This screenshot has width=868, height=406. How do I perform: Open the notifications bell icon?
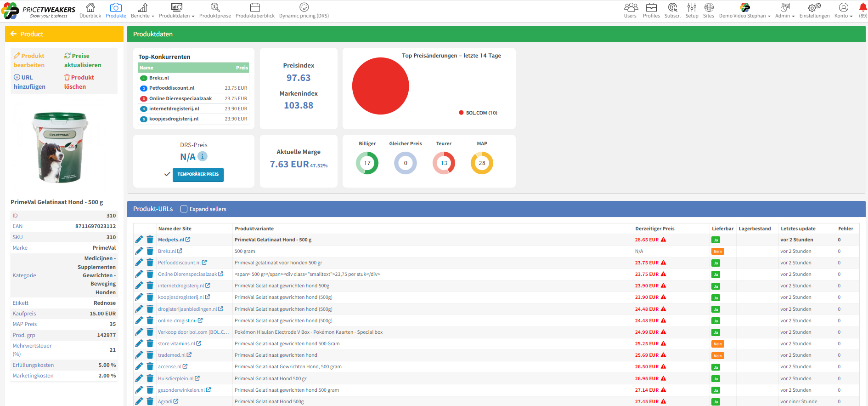tap(863, 7)
